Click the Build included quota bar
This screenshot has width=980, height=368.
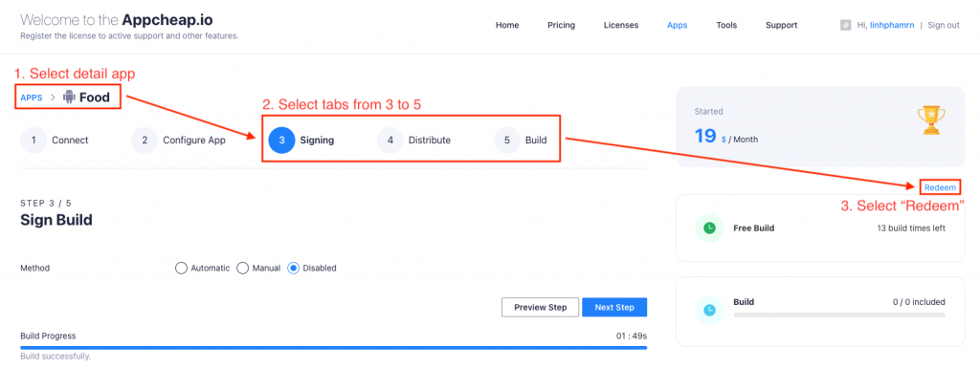click(x=838, y=315)
